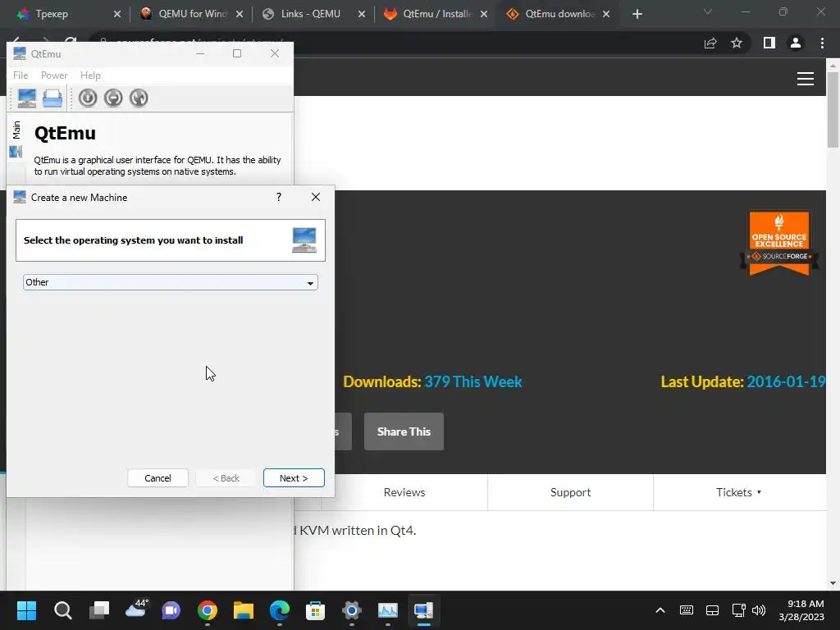
Task: Click Next in Create a new Machine
Action: click(294, 478)
